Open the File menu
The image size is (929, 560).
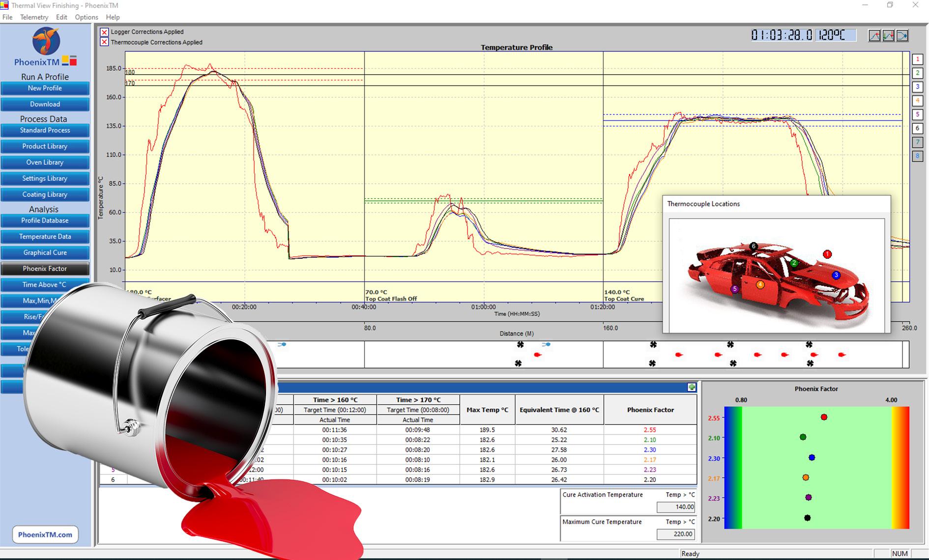7,17
